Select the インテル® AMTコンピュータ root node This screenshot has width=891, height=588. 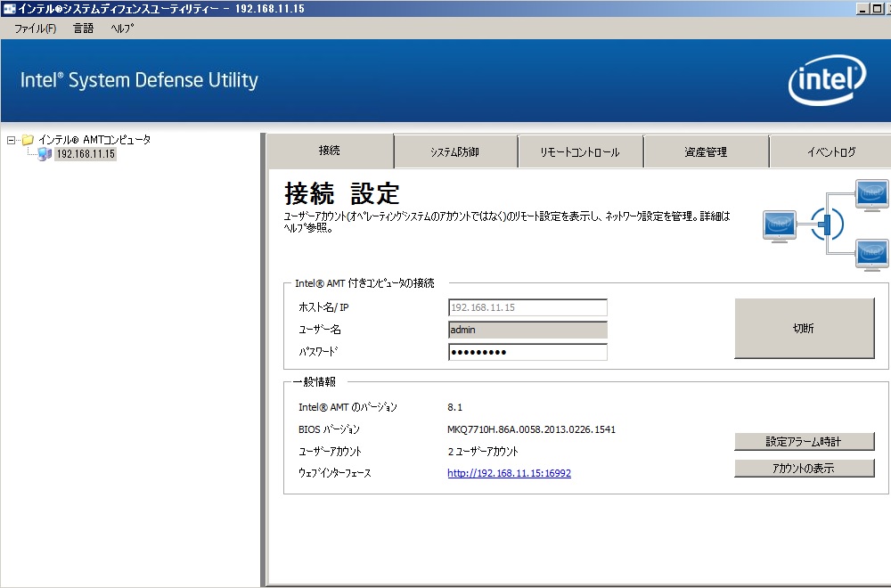[x=94, y=140]
